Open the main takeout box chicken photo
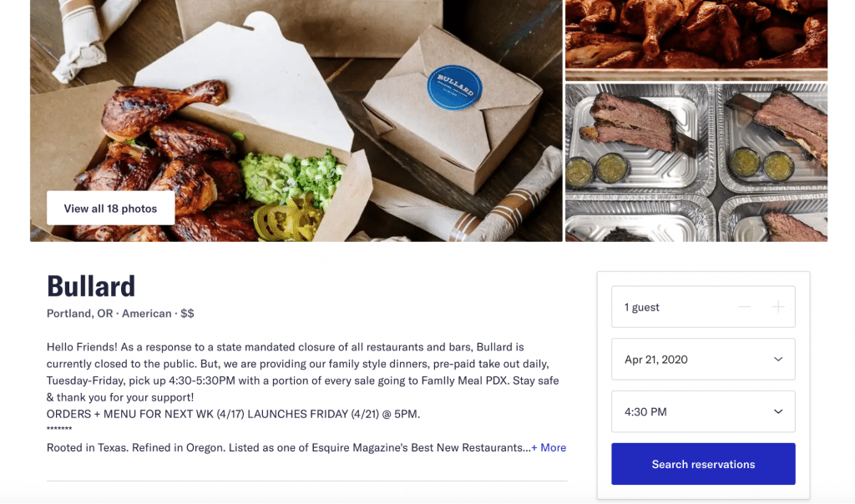Image resolution: width=855 pixels, height=504 pixels. (x=296, y=120)
